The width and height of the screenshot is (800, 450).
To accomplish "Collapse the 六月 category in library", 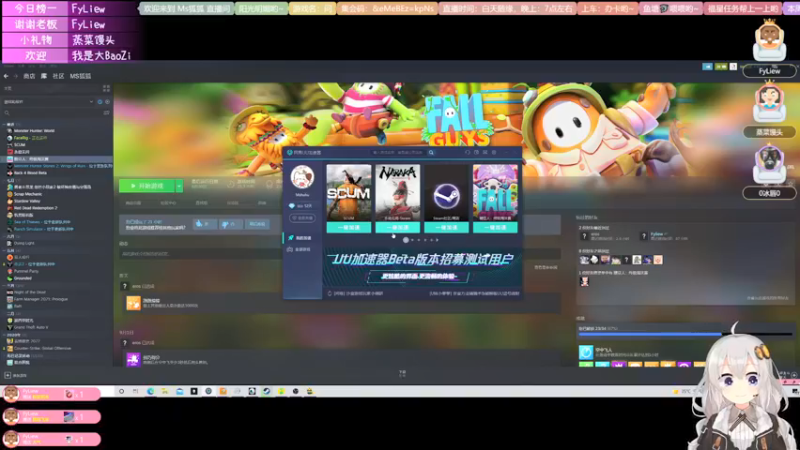I will pyautogui.click(x=10, y=236).
